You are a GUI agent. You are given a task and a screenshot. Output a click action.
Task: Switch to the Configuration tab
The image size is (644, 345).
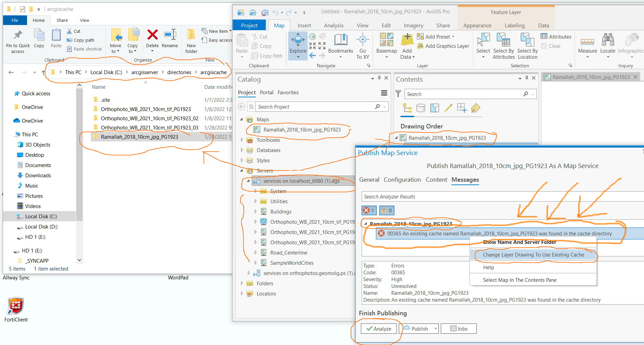pos(402,180)
